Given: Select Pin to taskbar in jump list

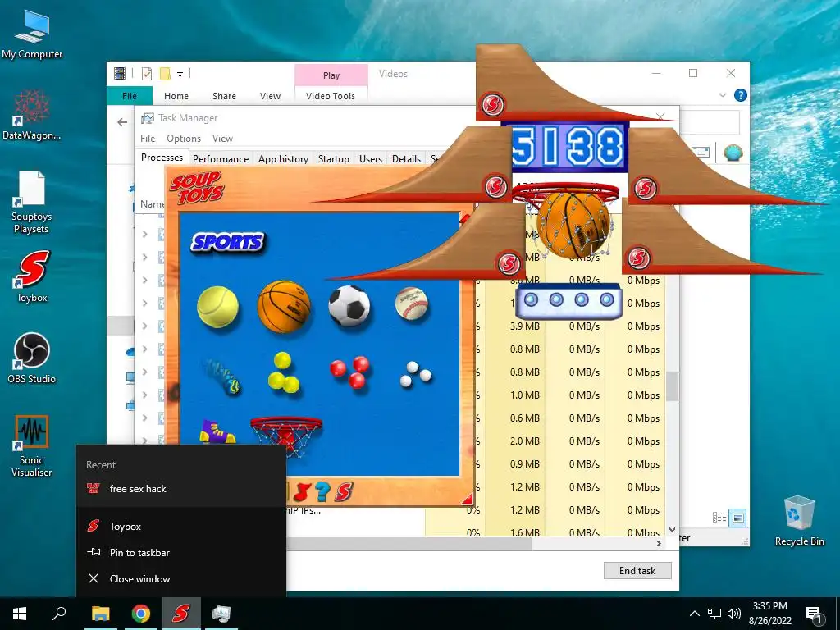Looking at the screenshot, I should [x=181, y=552].
